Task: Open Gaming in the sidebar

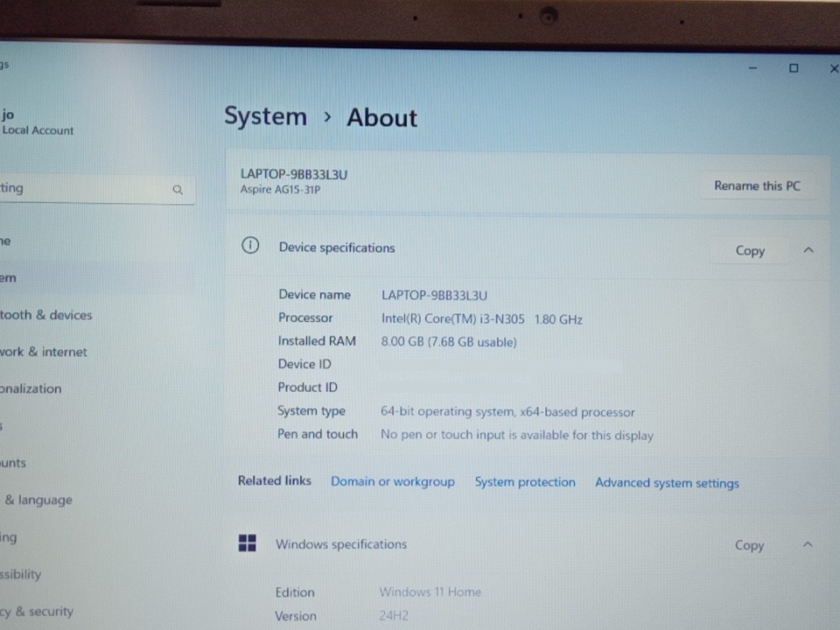Action: [x=9, y=537]
